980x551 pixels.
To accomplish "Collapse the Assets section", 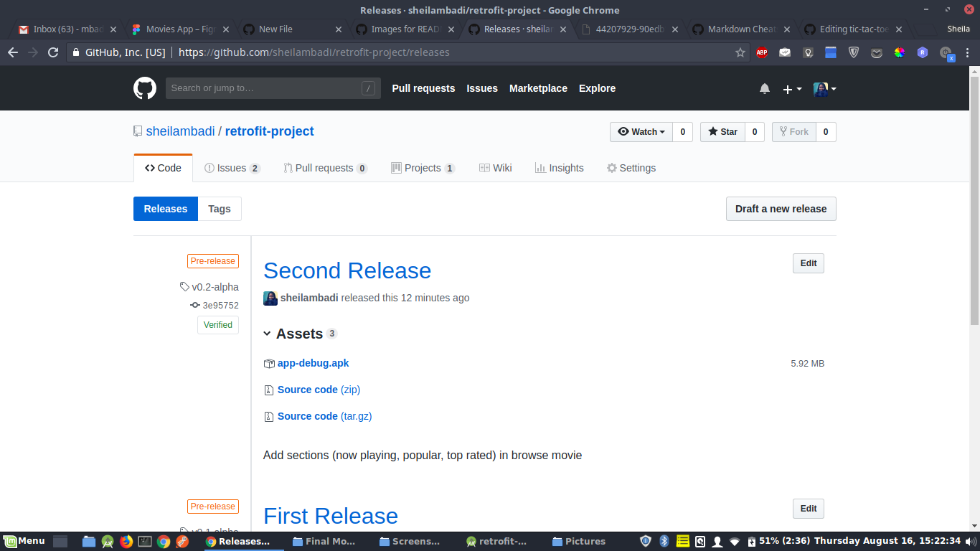I will 268,333.
